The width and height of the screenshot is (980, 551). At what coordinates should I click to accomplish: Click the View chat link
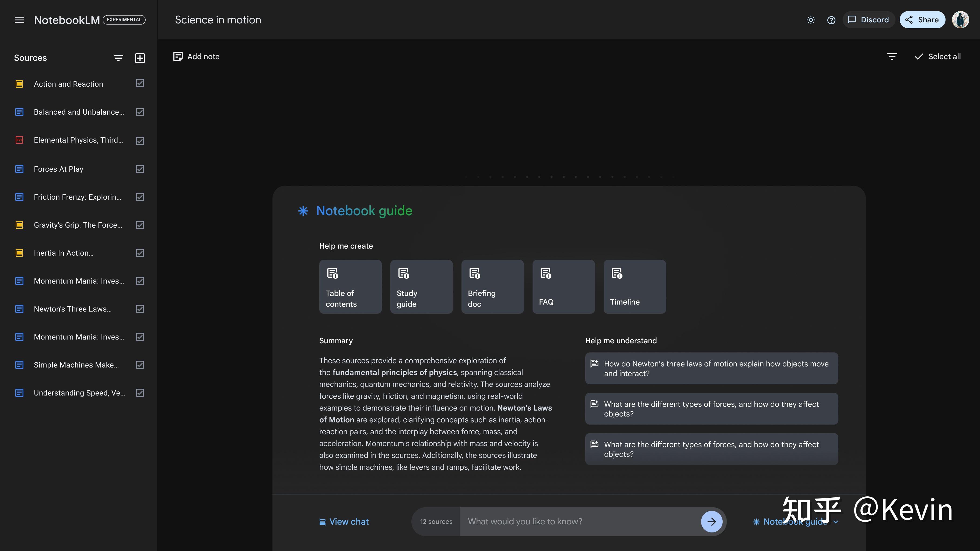click(344, 522)
